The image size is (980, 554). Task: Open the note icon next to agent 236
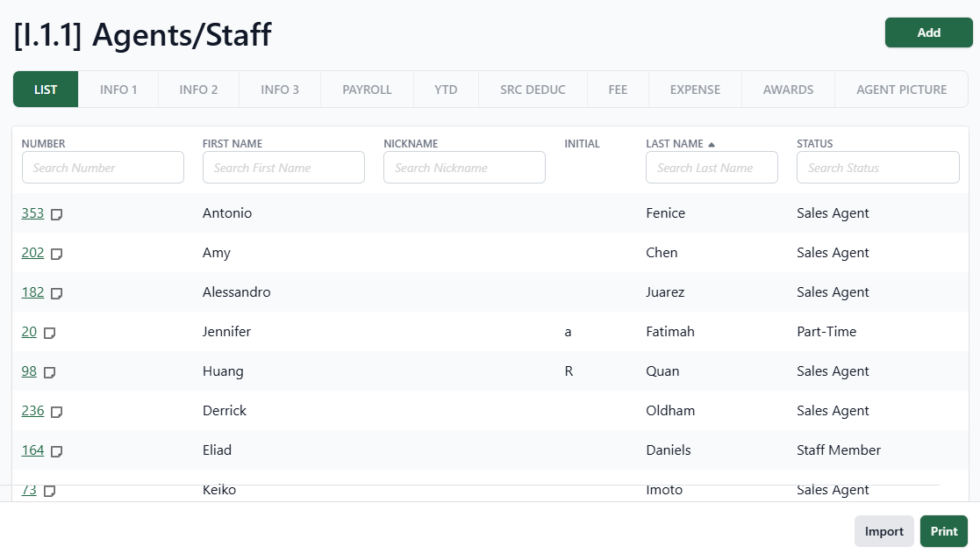click(x=56, y=411)
